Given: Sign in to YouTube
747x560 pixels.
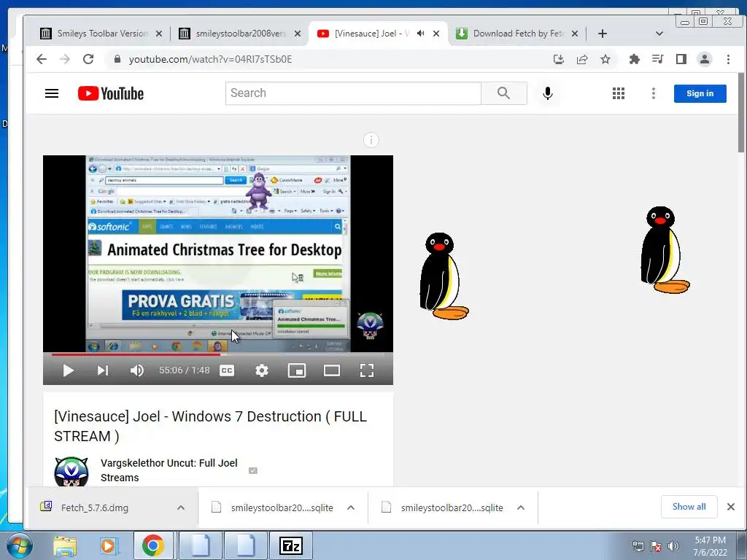Looking at the screenshot, I should [x=700, y=93].
